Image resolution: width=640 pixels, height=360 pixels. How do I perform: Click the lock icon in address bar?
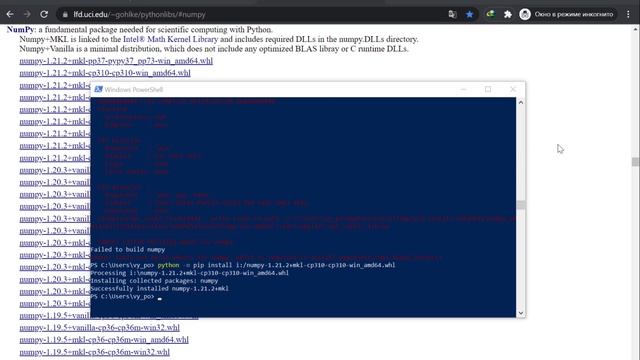pyautogui.click(x=65, y=15)
